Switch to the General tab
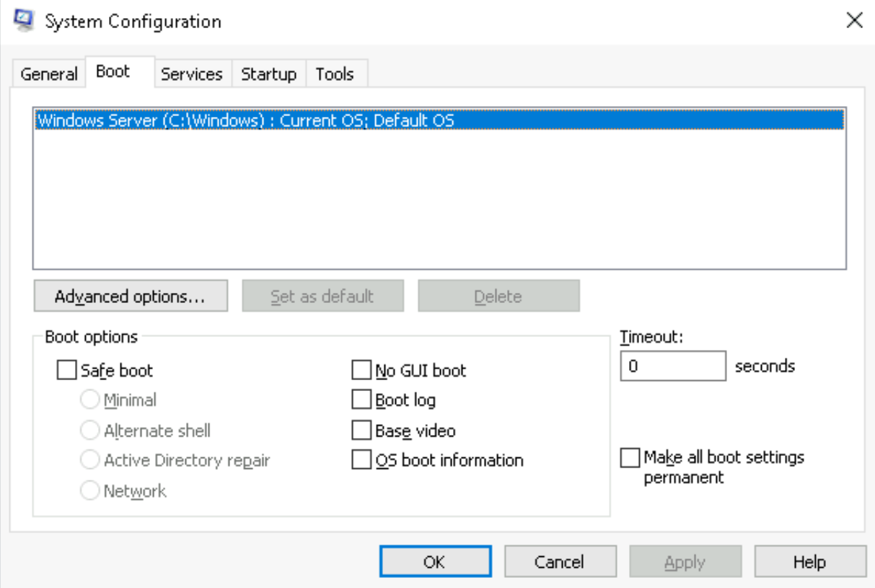875x588 pixels. 48,74
